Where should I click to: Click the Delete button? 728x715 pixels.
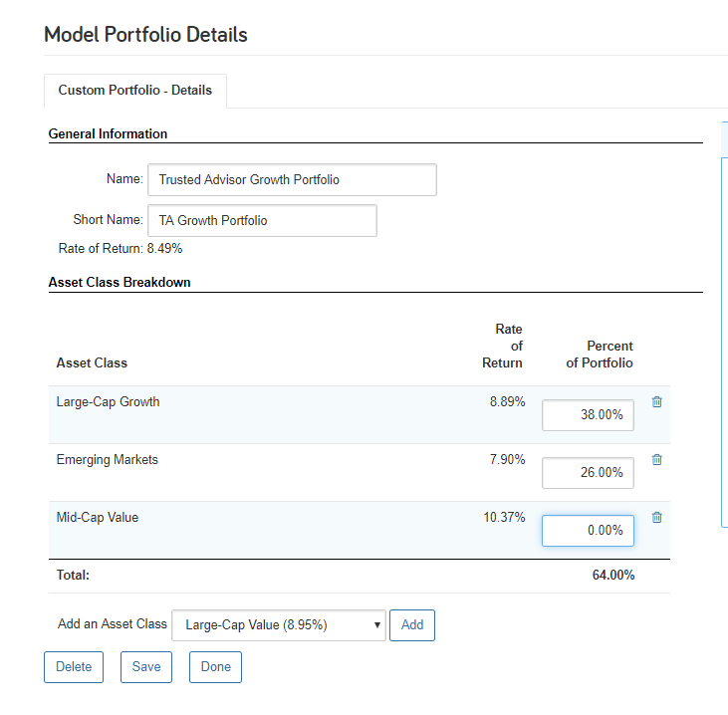[x=74, y=667]
